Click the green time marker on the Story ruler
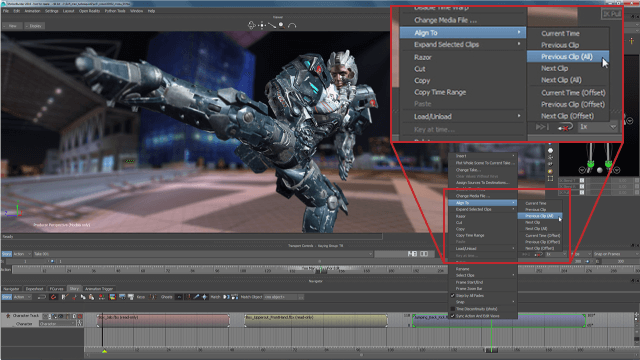Screen dimensions: 640x360 [x=491, y=350]
